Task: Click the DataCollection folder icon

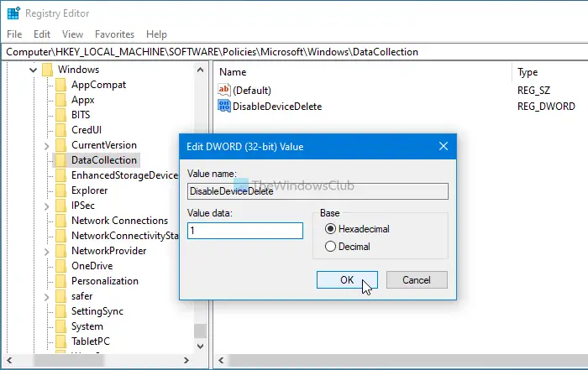Action: pyautogui.click(x=60, y=160)
